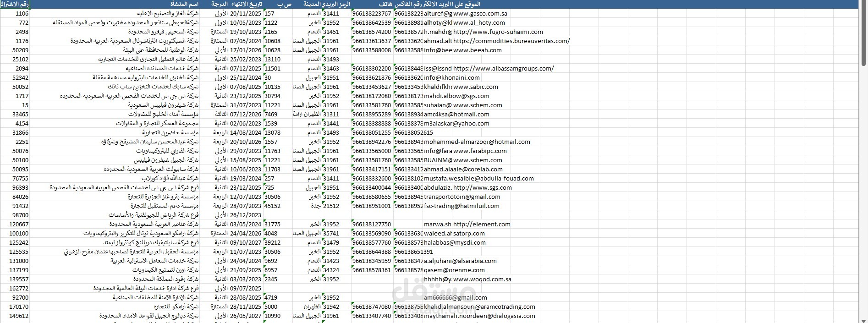Image resolution: width=868 pixels, height=323 pixels.
Task: Select PO box cell 45152
Action: 278,206
